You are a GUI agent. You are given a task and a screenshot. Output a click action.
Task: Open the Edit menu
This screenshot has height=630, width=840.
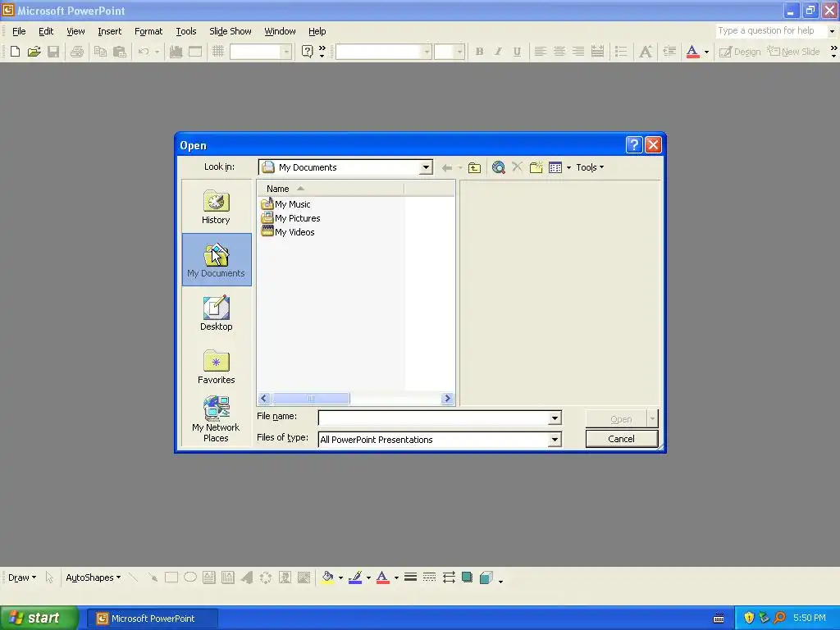[x=46, y=31]
